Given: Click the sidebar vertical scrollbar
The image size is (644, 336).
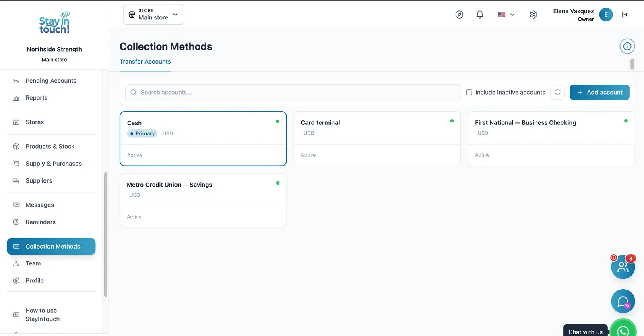Looking at the screenshot, I should click(x=106, y=234).
